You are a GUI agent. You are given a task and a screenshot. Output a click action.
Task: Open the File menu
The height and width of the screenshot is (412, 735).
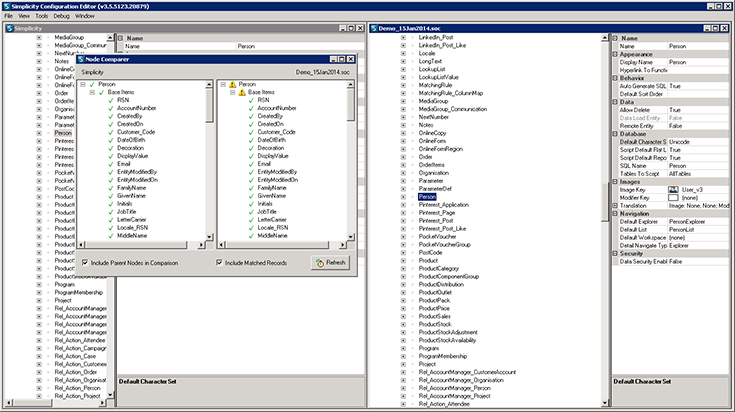pyautogui.click(x=8, y=16)
